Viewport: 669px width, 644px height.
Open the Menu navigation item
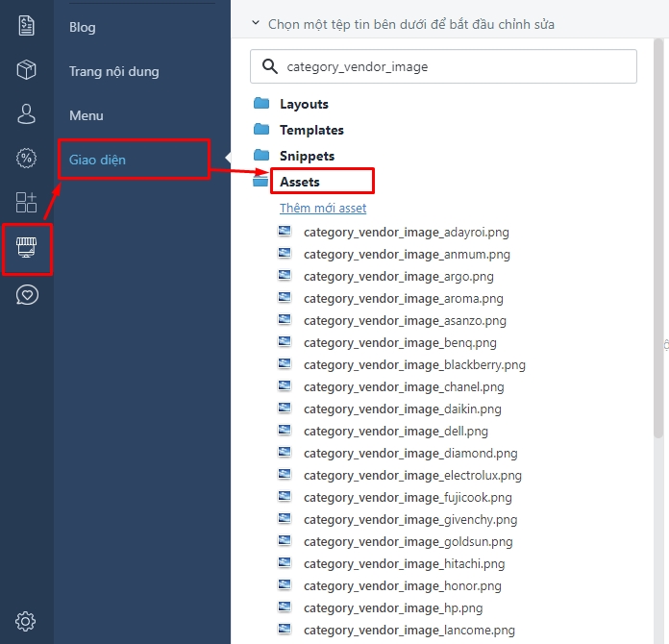click(x=87, y=115)
